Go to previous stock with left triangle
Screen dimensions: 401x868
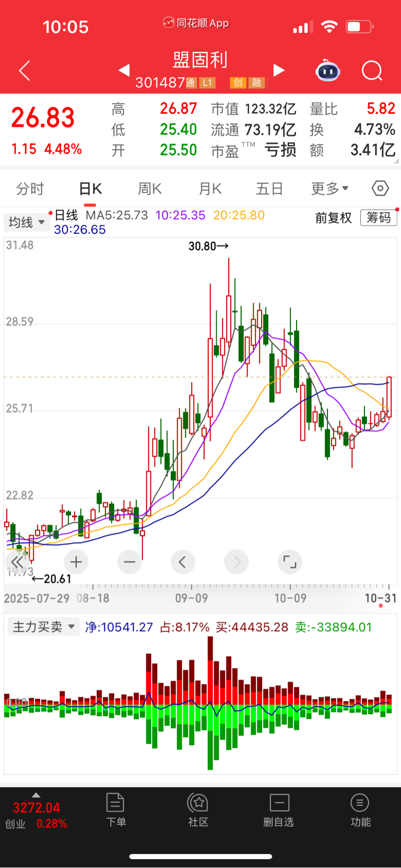[x=124, y=70]
